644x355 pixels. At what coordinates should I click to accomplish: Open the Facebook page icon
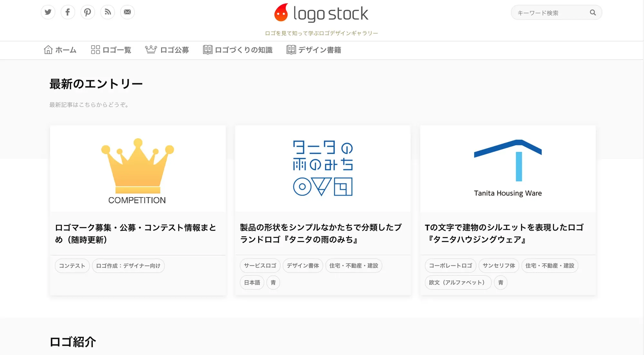(x=68, y=12)
